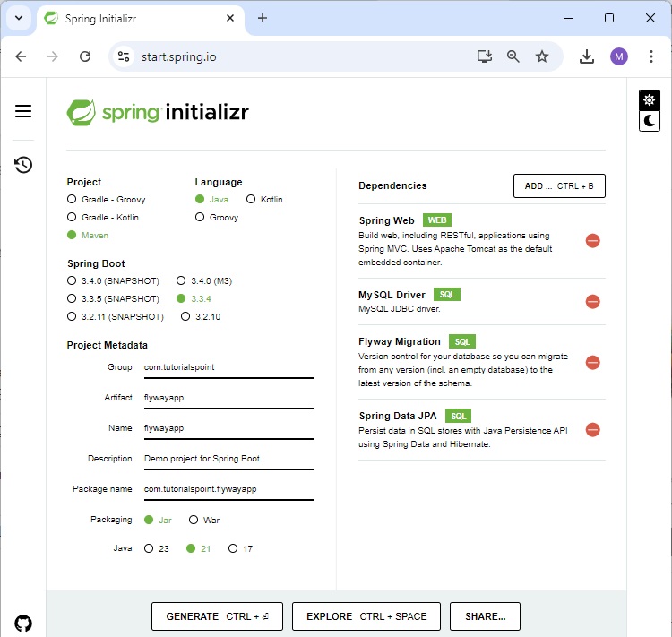Open the GitHub icon at the sidebar bottom
Screen dimensions: 672x637
click(23, 623)
